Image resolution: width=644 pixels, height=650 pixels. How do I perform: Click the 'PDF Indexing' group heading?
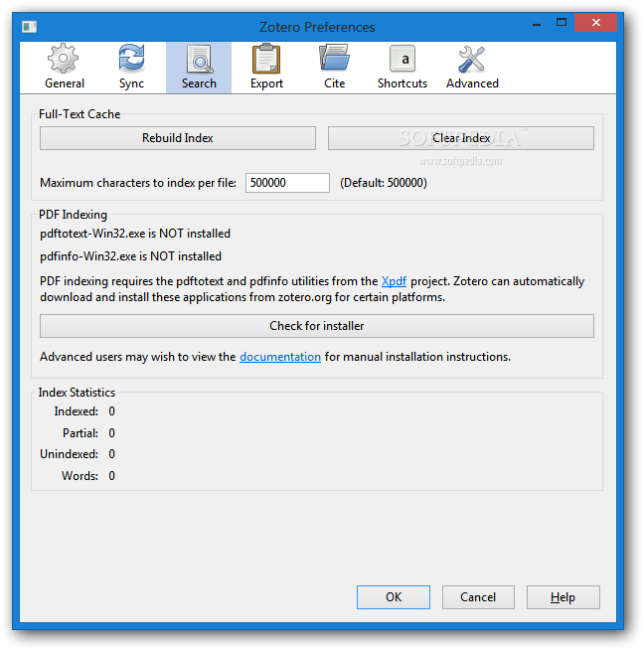pos(73,215)
